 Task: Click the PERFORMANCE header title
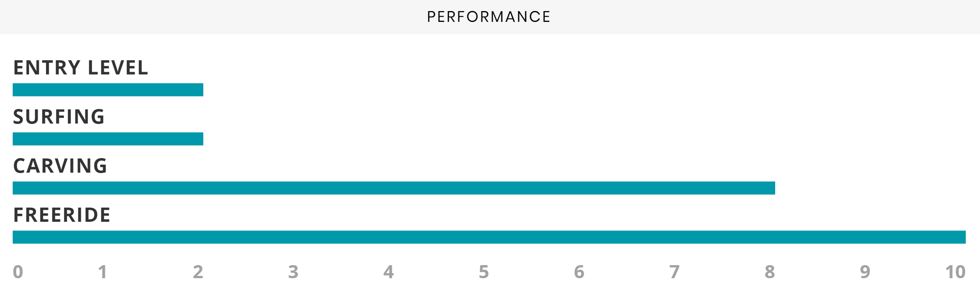tap(488, 17)
